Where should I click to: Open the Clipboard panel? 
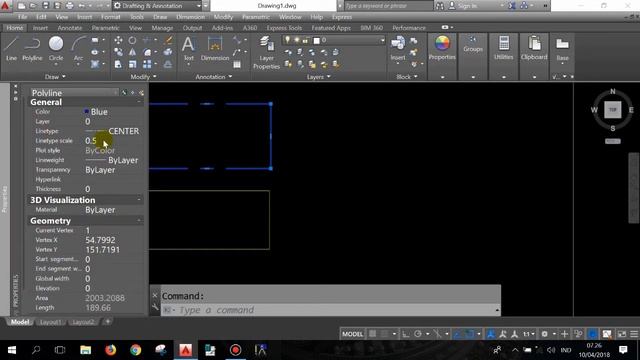(x=534, y=48)
